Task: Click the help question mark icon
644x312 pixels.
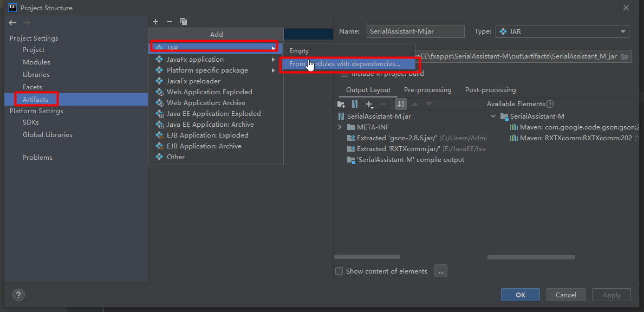Action: [18, 295]
